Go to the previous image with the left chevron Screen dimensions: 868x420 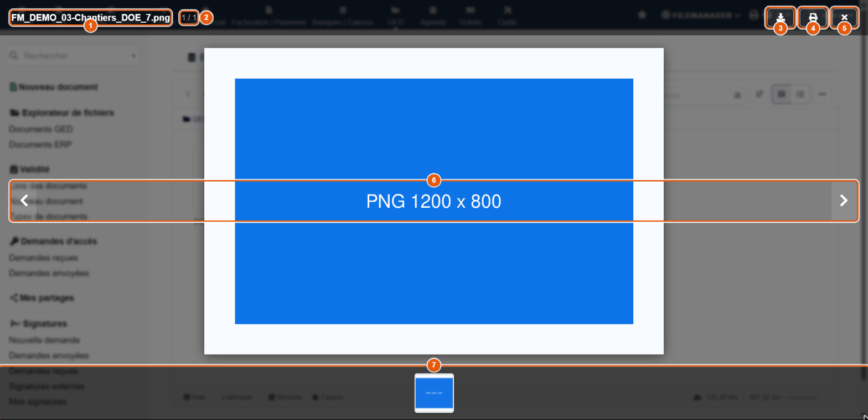(x=24, y=201)
